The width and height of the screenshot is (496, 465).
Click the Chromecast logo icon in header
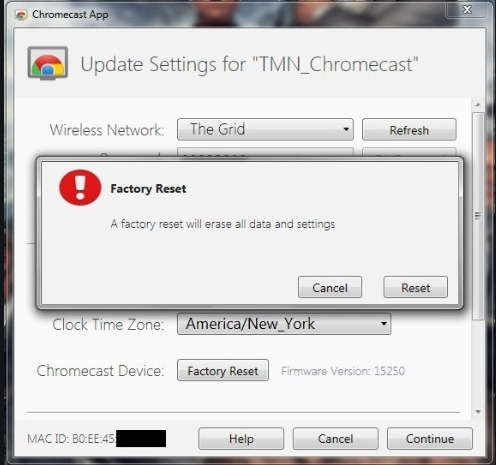[x=48, y=63]
